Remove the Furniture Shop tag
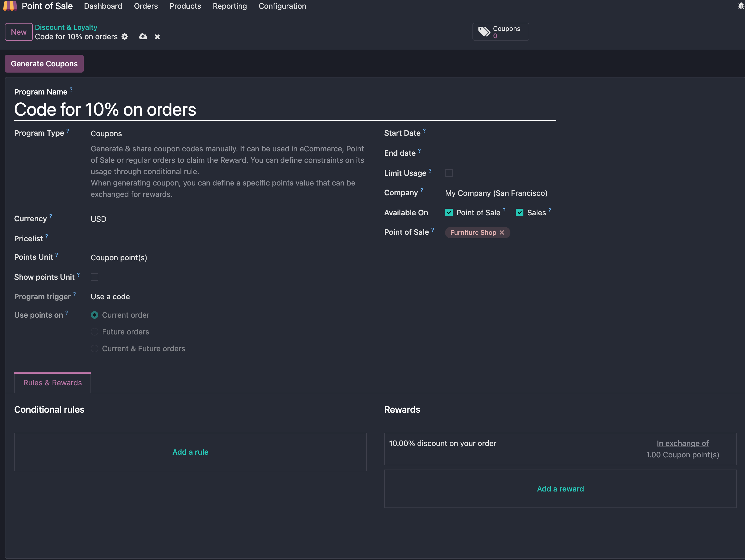Image resolution: width=745 pixels, height=560 pixels. (502, 233)
